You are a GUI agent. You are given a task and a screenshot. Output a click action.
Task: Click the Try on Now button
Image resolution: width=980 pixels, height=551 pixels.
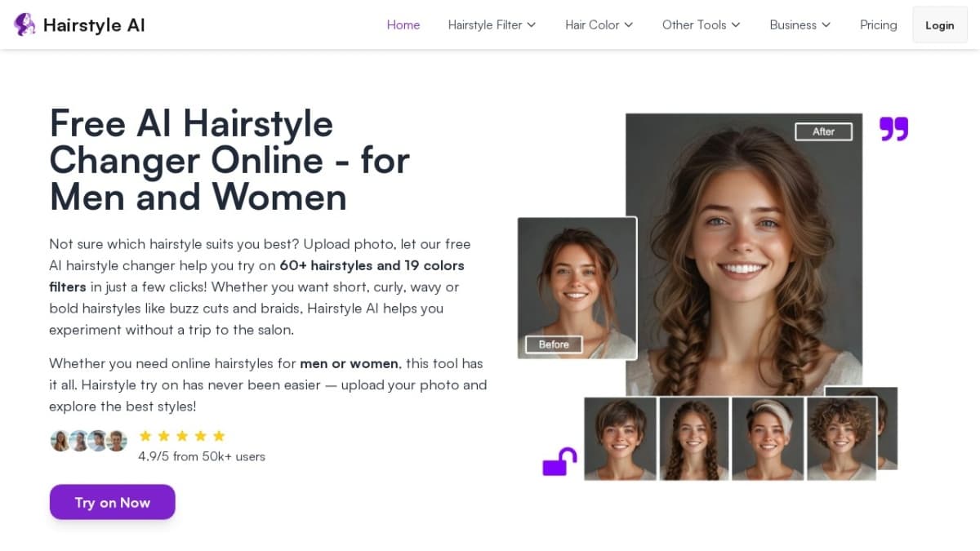pos(112,502)
